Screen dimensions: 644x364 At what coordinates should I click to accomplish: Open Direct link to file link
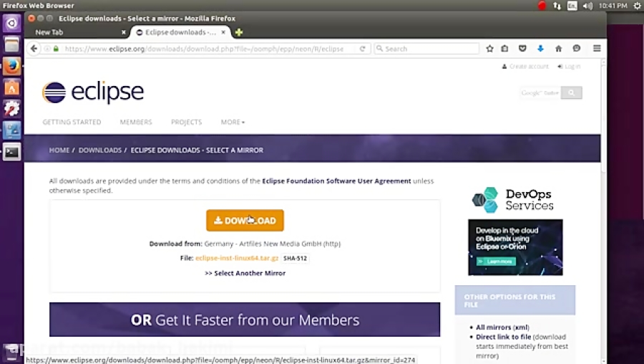pyautogui.click(x=504, y=337)
